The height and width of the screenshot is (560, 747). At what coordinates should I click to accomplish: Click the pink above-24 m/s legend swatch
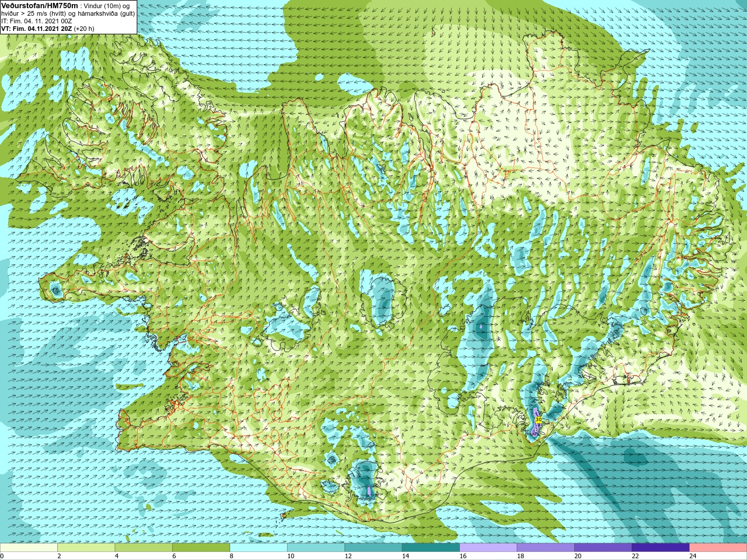tap(718, 548)
